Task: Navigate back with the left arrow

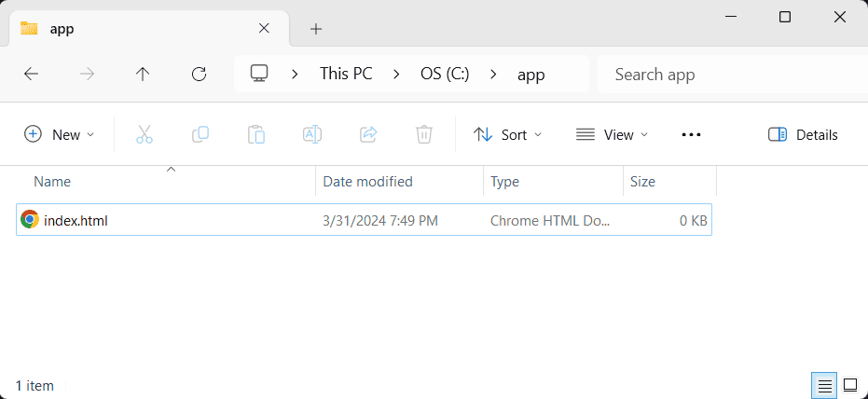Action: pos(31,75)
